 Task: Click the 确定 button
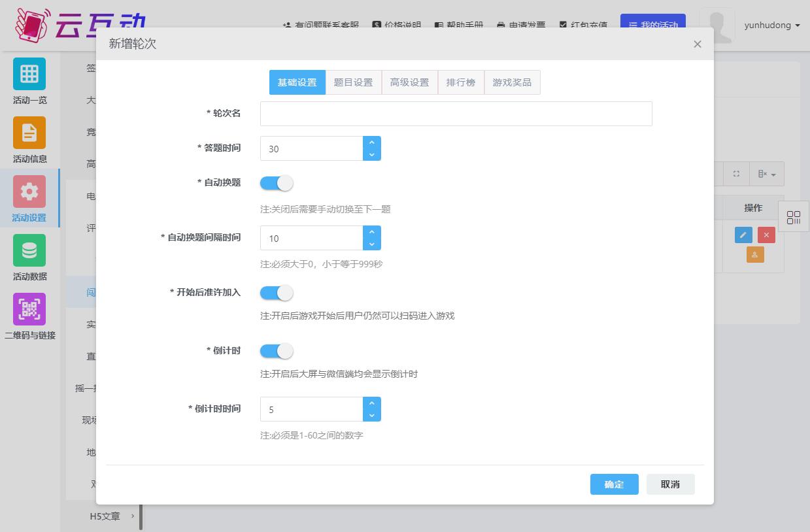614,484
